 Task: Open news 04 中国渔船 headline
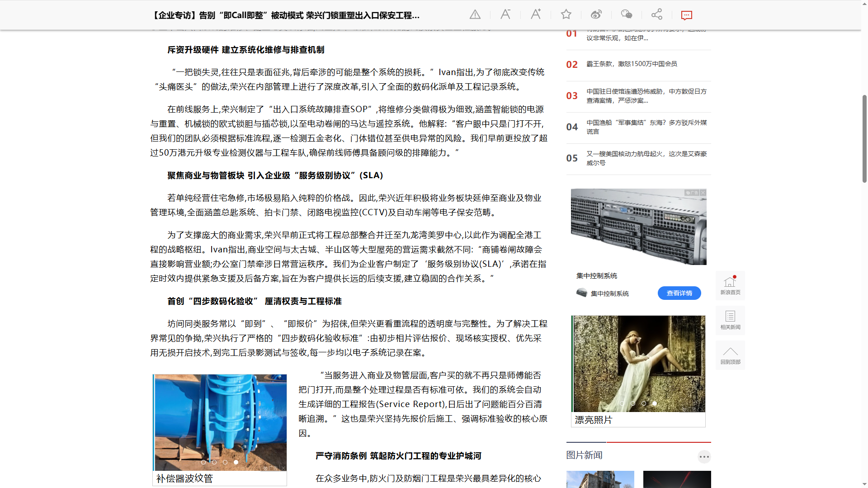point(646,127)
